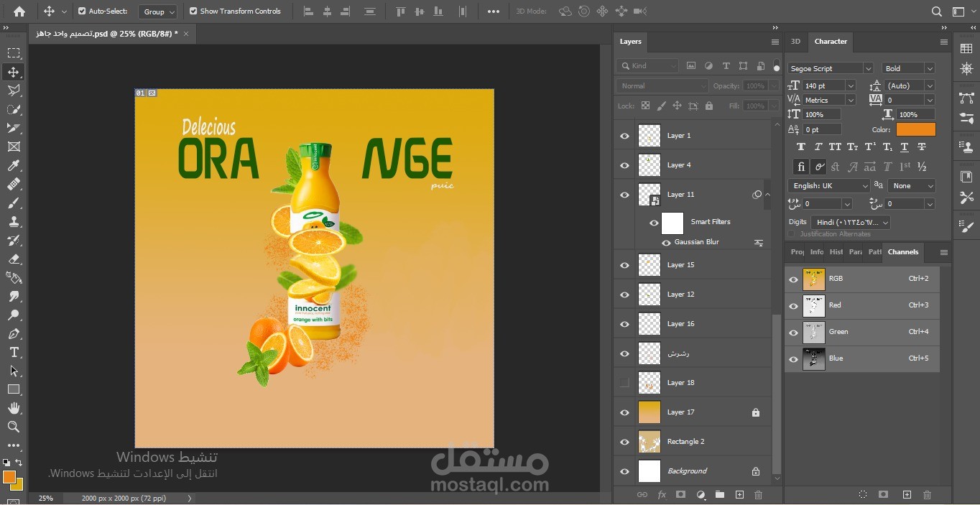Viewport: 980px width, 505px height.
Task: Open the Kind layer filter dropdown
Action: [647, 65]
